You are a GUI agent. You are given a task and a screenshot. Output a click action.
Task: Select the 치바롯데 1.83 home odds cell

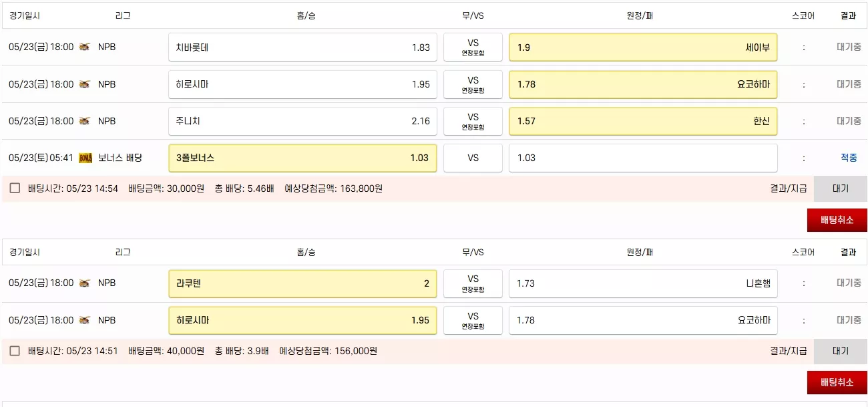point(302,47)
